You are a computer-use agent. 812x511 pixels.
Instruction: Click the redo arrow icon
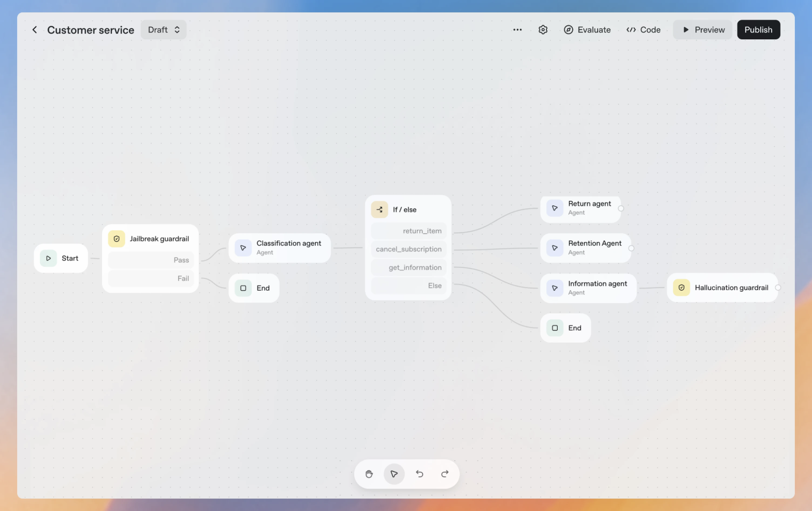[x=444, y=474]
